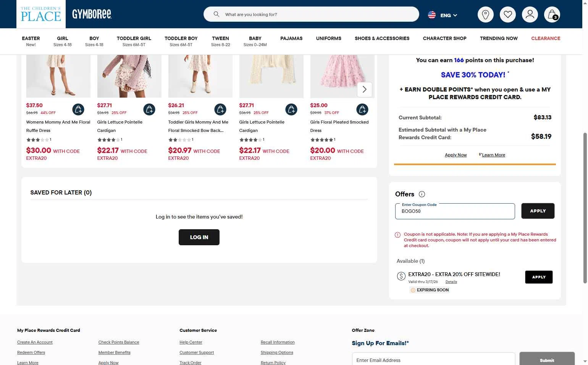This screenshot has height=365, width=588.
Task: Click the EXTRA20 dollar coupon icon
Action: tap(401, 276)
